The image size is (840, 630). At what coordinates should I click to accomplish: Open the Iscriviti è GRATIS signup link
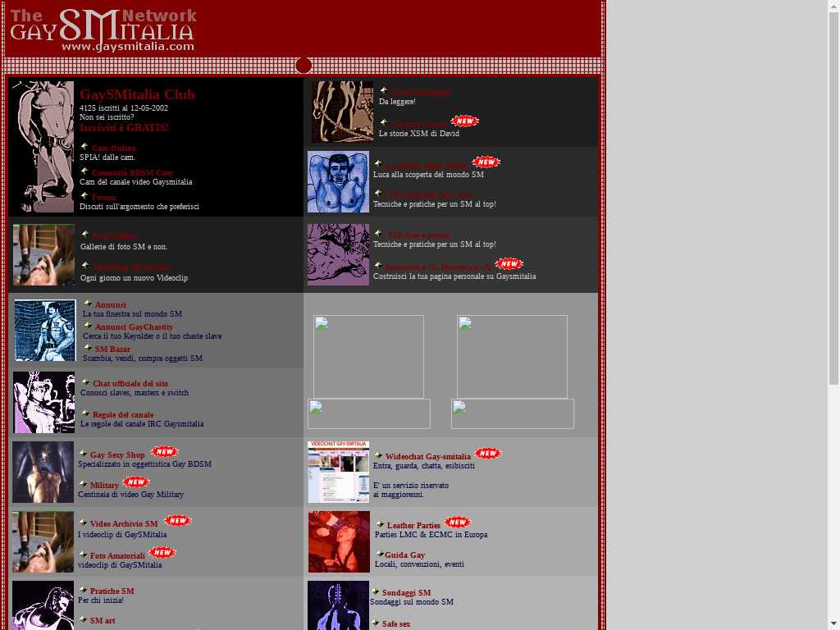tap(125, 128)
